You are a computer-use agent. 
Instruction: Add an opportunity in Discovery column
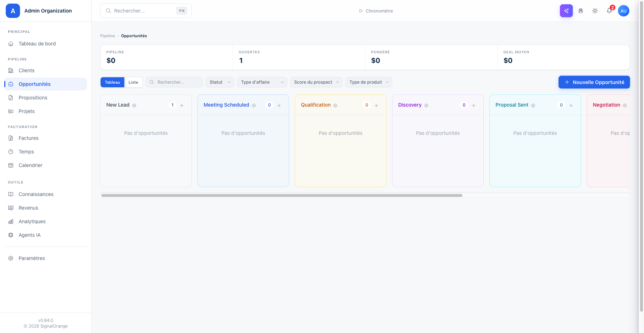tap(474, 105)
